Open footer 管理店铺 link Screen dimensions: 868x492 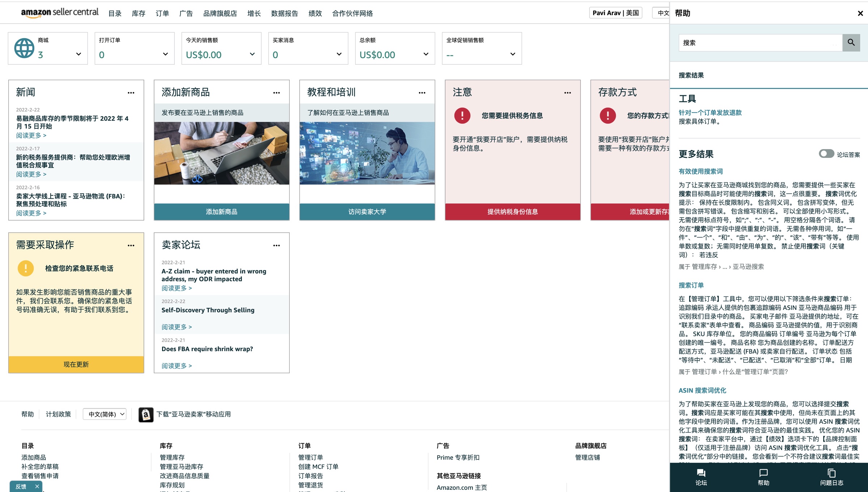pos(587,458)
